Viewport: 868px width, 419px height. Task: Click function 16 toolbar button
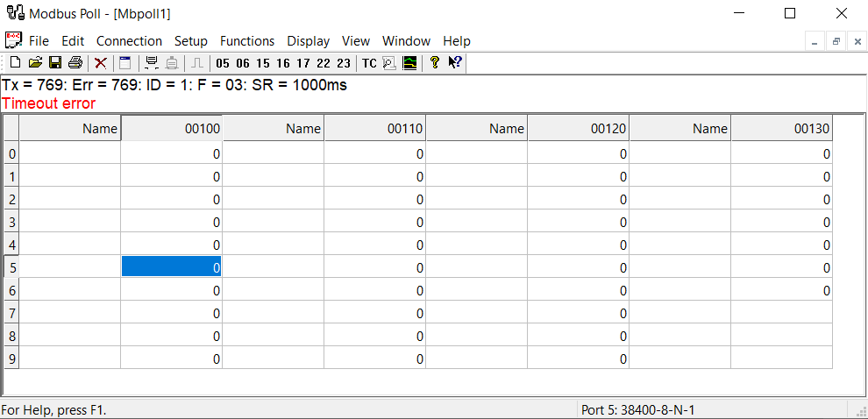click(282, 63)
